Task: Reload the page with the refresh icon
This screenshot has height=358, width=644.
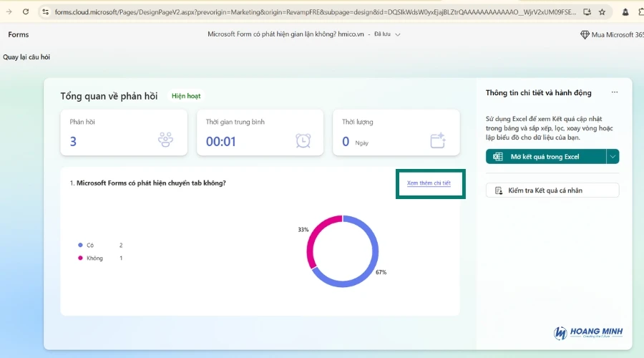Action: (26, 12)
